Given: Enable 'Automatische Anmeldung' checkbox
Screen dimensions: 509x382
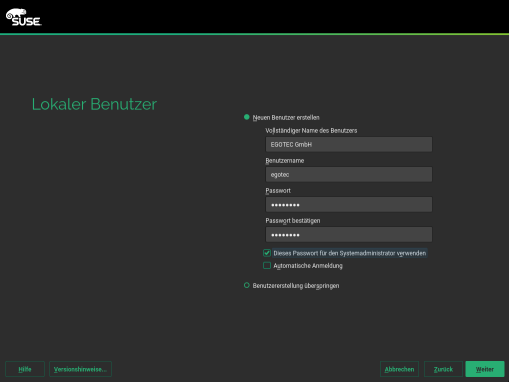Looking at the screenshot, I should pyautogui.click(x=267, y=266).
